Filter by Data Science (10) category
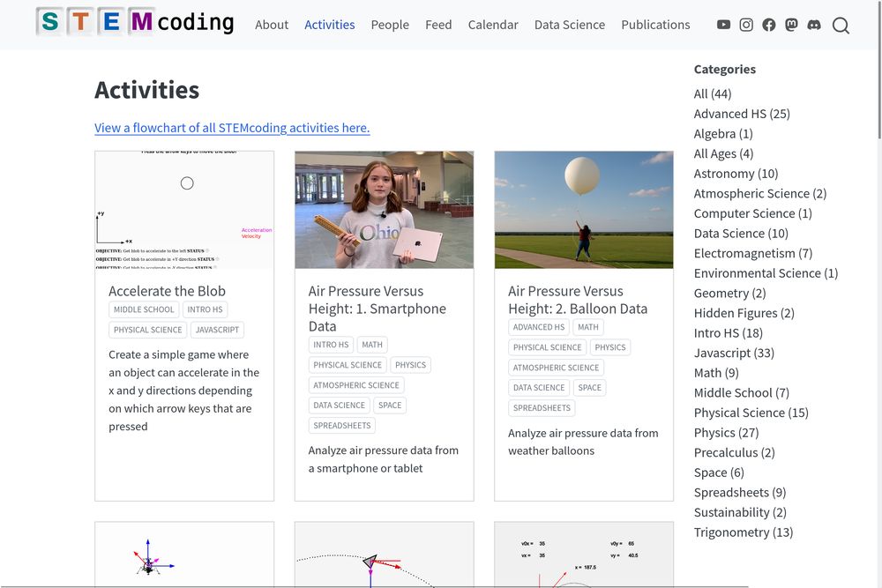Image resolution: width=882 pixels, height=588 pixels. coord(741,234)
